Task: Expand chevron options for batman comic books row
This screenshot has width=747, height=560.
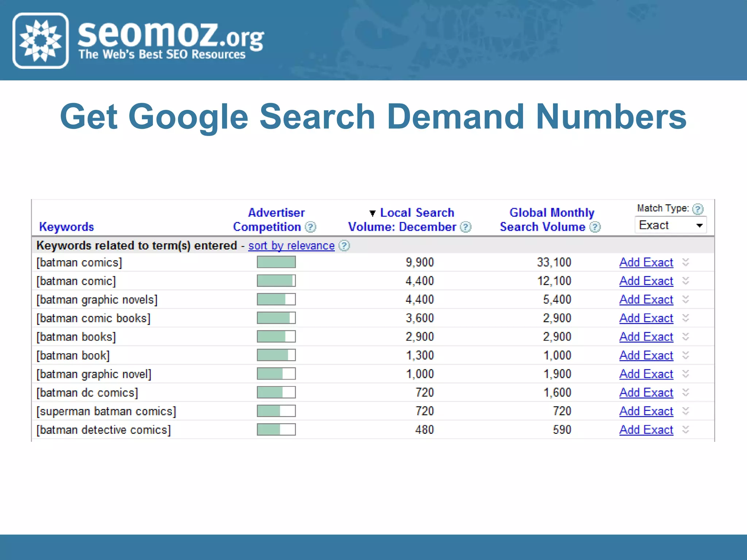Action: coord(686,318)
